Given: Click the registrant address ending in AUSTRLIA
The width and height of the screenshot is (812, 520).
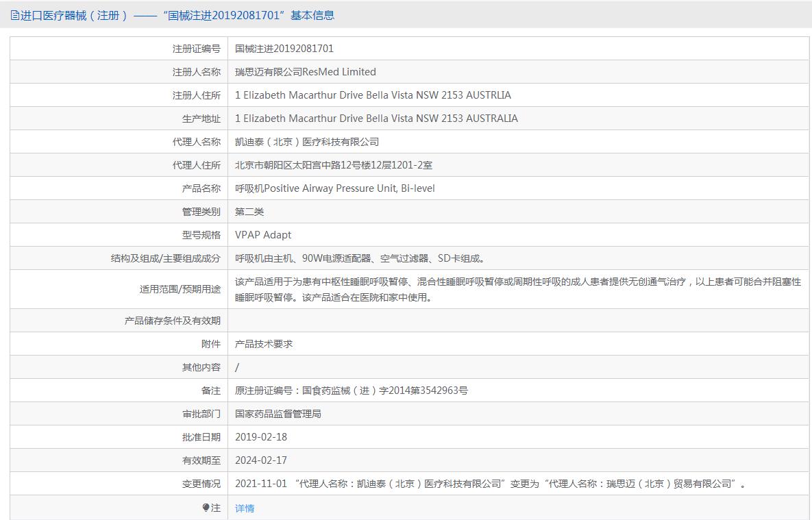Looking at the screenshot, I should 373,95.
